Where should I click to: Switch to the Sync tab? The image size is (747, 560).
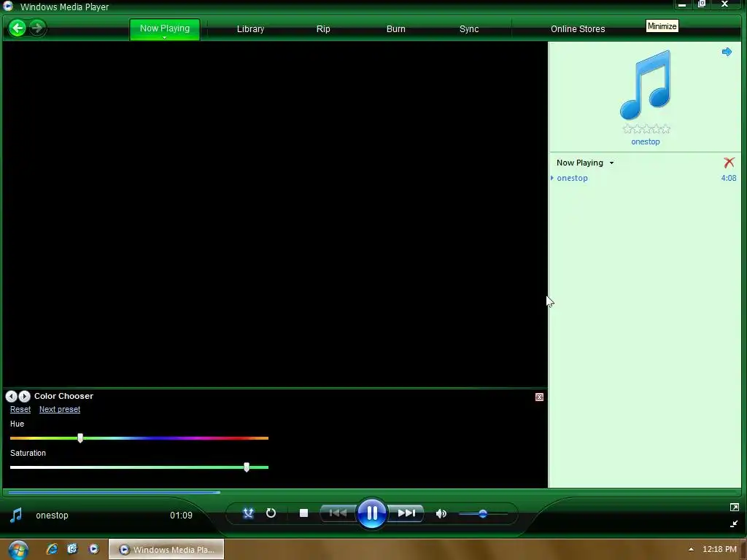pyautogui.click(x=469, y=29)
